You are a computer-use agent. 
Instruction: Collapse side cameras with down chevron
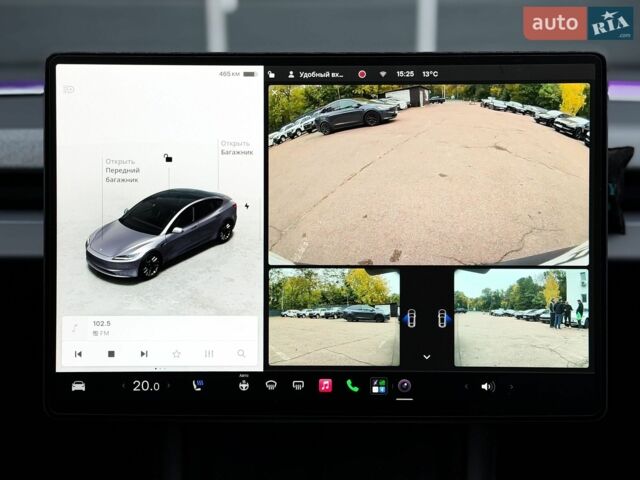coord(427,357)
